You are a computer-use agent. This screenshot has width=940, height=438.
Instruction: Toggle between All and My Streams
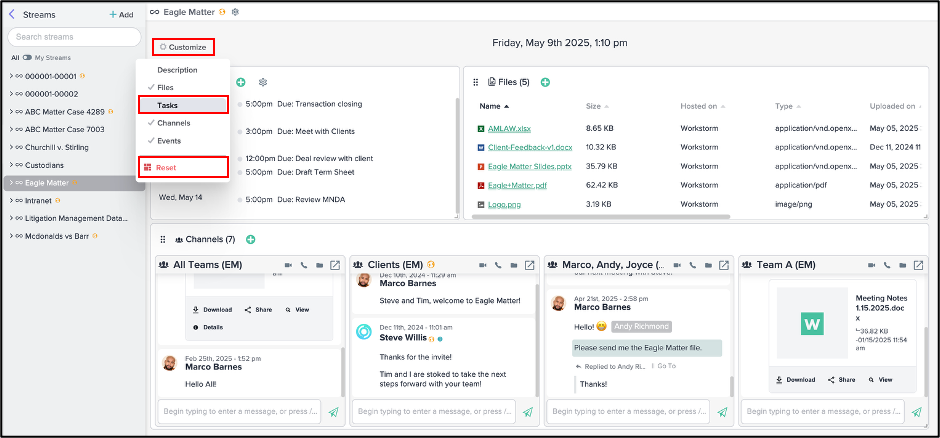tap(27, 58)
